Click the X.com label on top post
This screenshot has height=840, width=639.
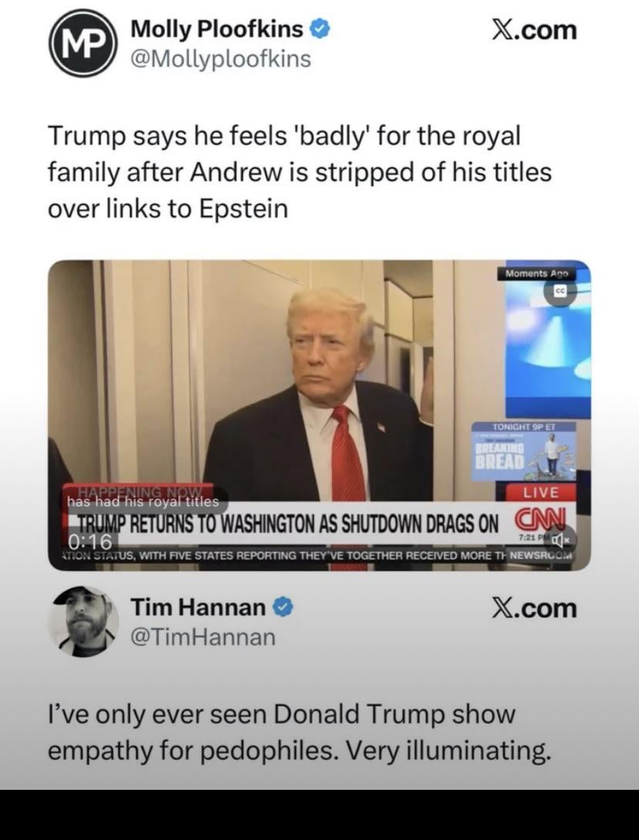click(x=535, y=30)
